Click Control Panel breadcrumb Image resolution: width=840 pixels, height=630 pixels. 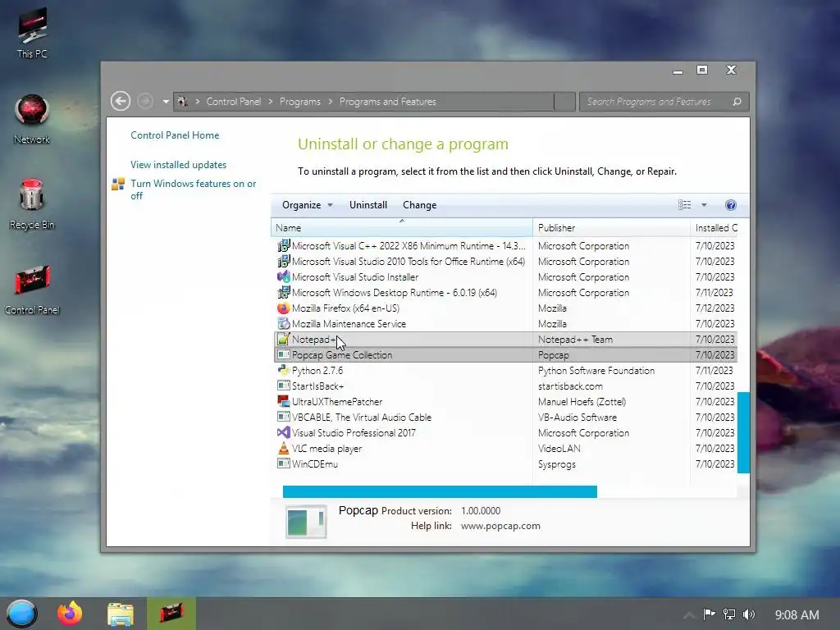coord(234,101)
